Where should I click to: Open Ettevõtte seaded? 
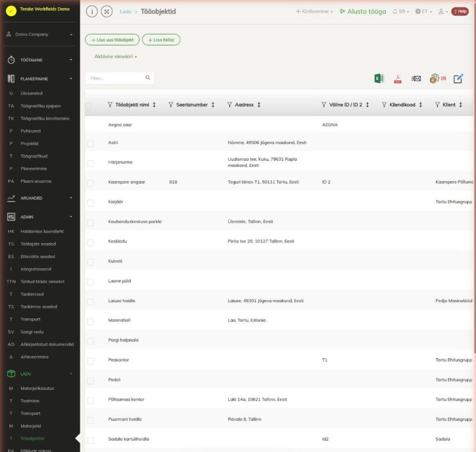point(38,256)
